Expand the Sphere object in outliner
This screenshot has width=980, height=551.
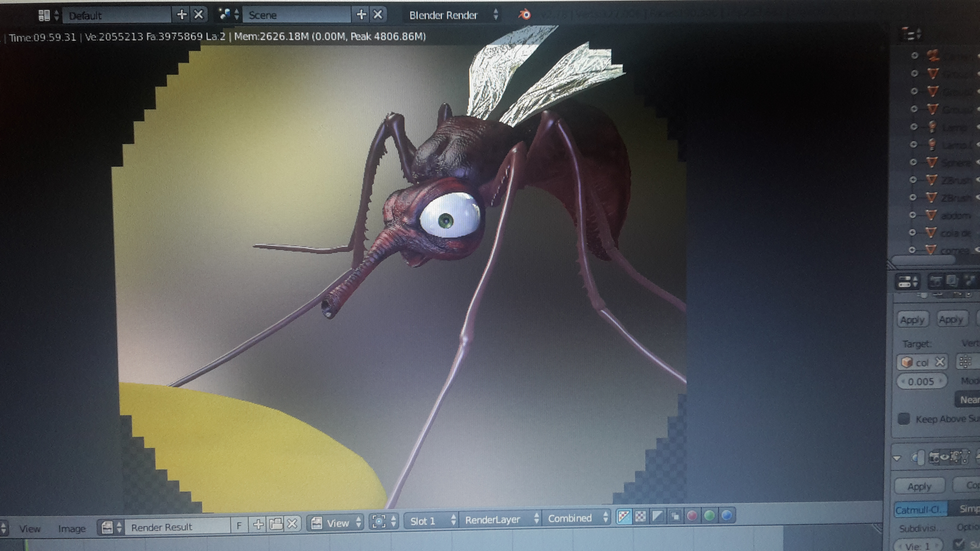tap(913, 162)
